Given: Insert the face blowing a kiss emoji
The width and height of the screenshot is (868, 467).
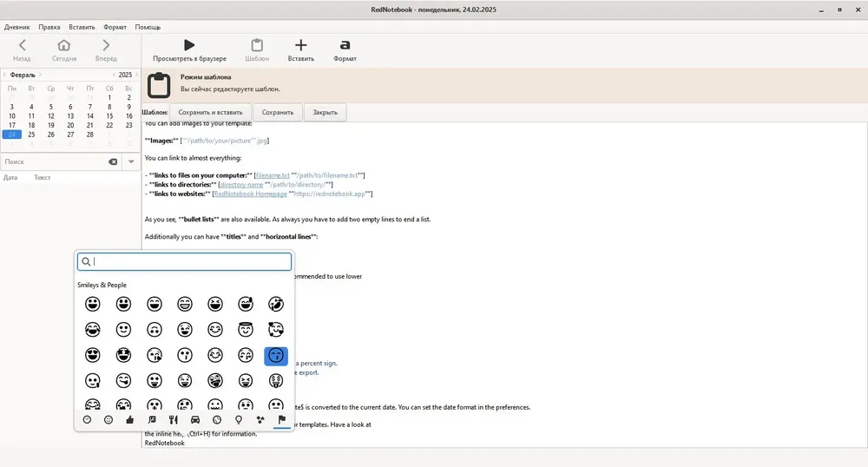Looking at the screenshot, I should click(x=154, y=355).
